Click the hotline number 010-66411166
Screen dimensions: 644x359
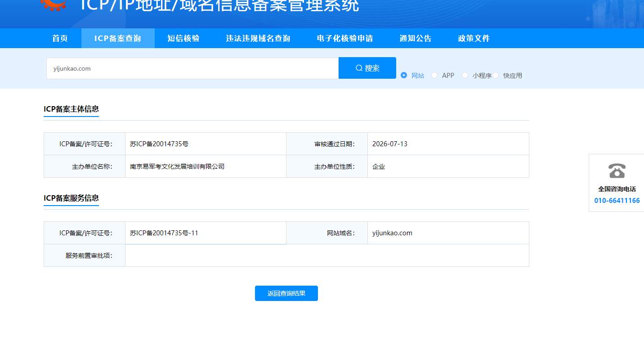tap(617, 201)
